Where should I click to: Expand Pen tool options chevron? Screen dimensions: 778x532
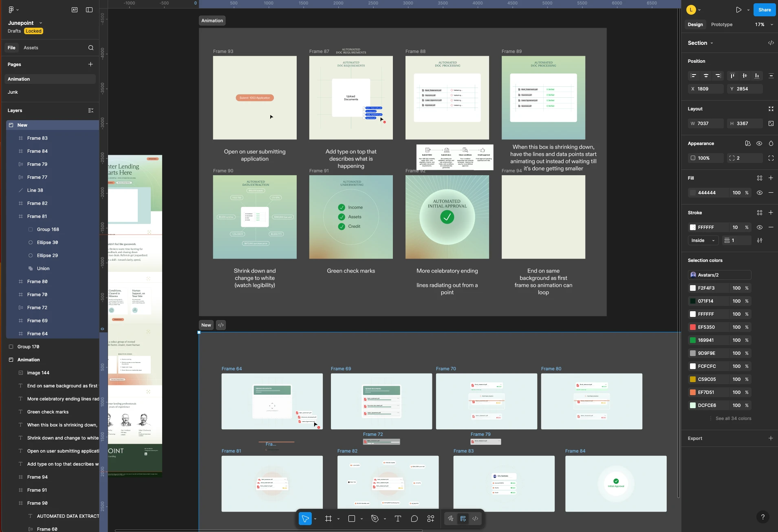385,519
